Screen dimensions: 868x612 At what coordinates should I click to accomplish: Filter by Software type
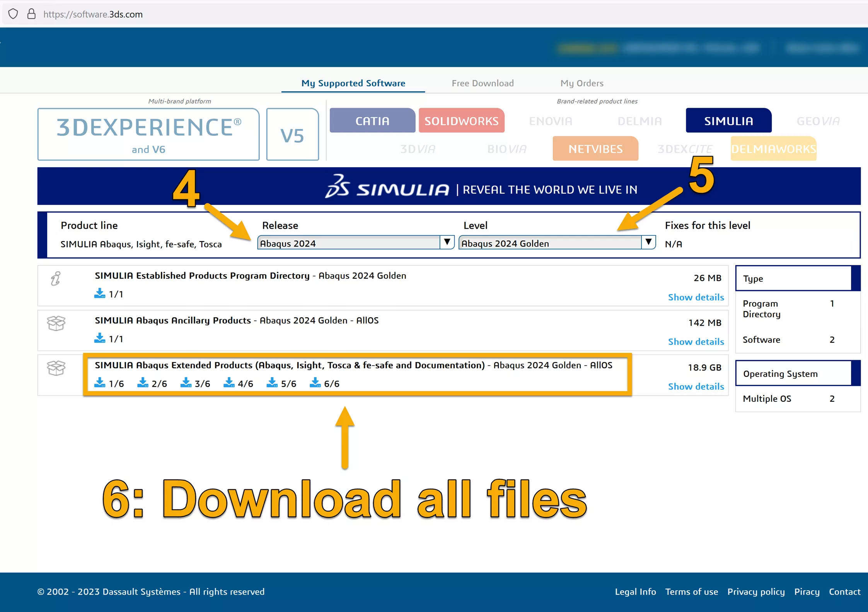tap(788, 340)
